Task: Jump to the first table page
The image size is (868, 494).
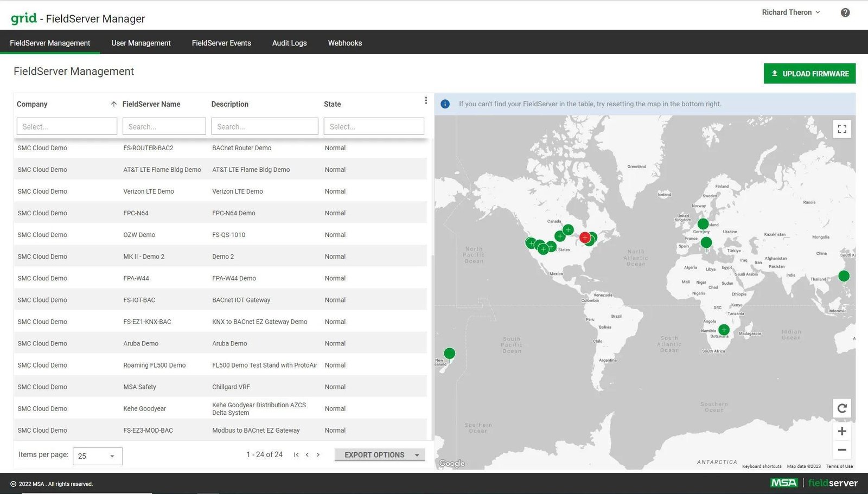Action: 296,455
